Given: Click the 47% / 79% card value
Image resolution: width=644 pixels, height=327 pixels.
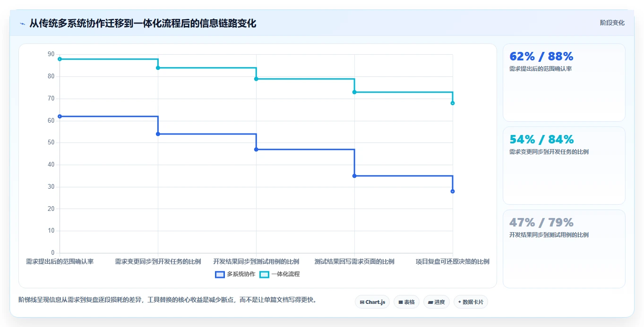Looking at the screenshot, I should (x=541, y=222).
